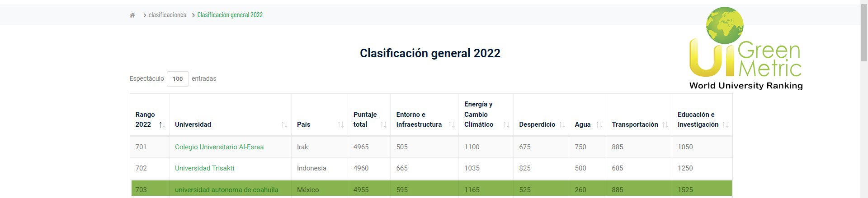Sort table by País column

pos(340,124)
